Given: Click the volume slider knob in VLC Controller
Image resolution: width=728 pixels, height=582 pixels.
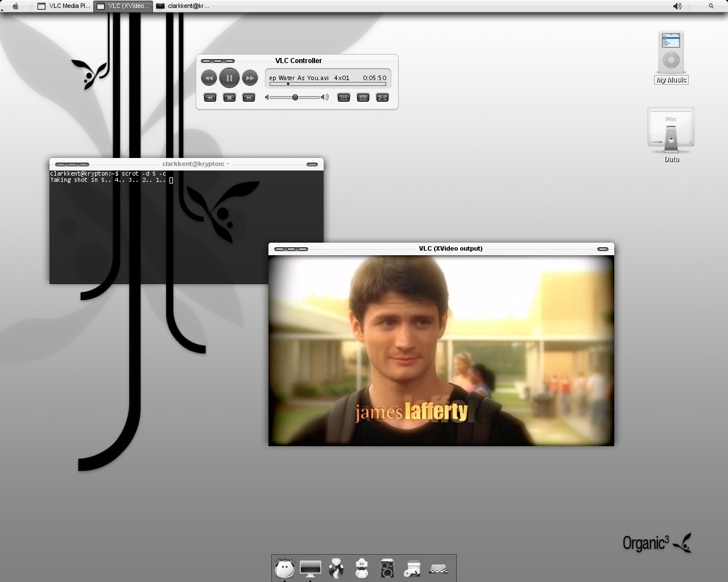Looking at the screenshot, I should point(295,97).
